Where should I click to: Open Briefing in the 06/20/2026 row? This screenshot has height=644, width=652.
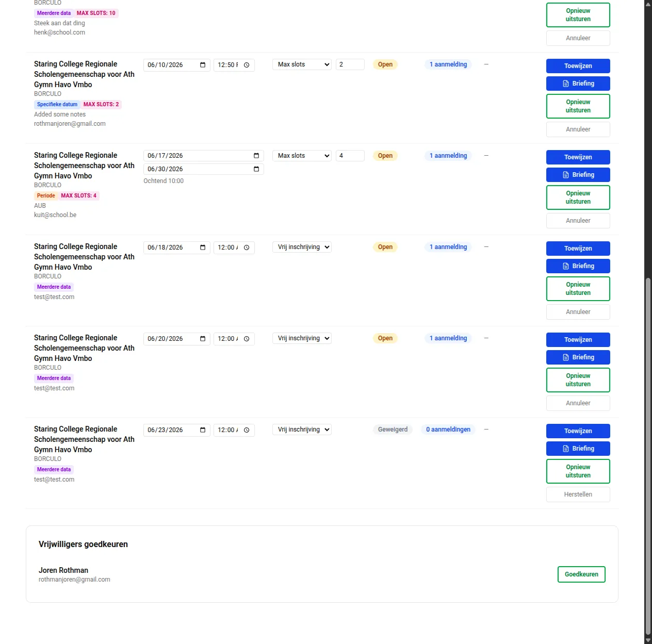coord(578,357)
